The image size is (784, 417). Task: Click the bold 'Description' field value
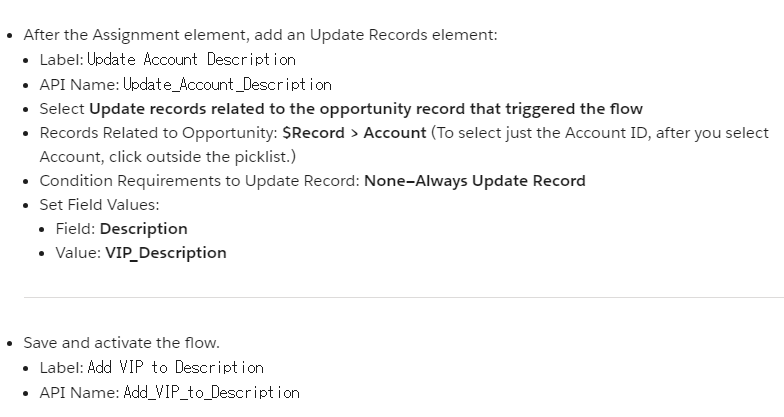point(143,229)
